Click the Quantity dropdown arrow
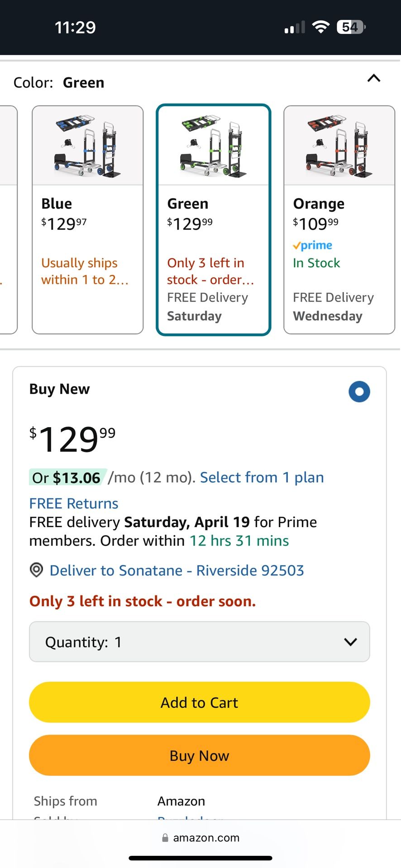 [x=350, y=642]
